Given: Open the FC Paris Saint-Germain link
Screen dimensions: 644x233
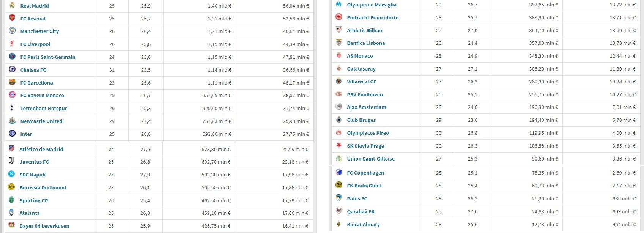Looking at the screenshot, I should pyautogui.click(x=48, y=57).
